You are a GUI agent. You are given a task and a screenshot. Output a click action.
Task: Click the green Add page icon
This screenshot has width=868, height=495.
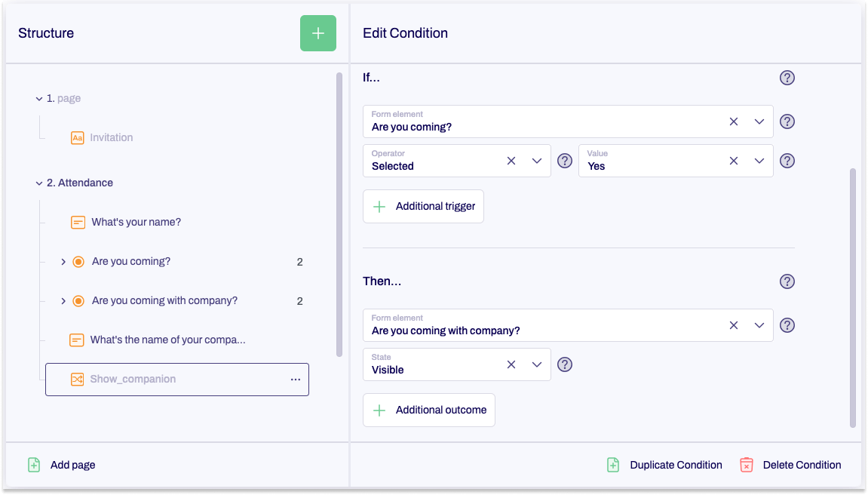click(33, 465)
